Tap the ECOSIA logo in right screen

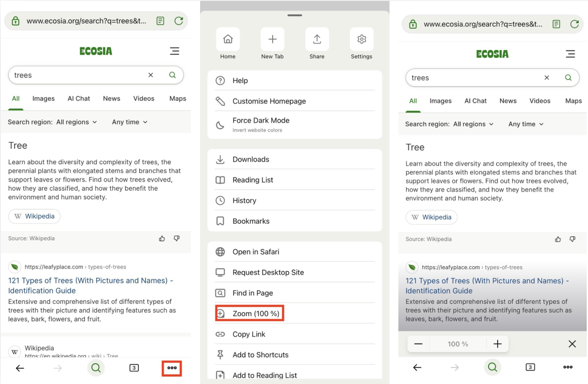[492, 54]
